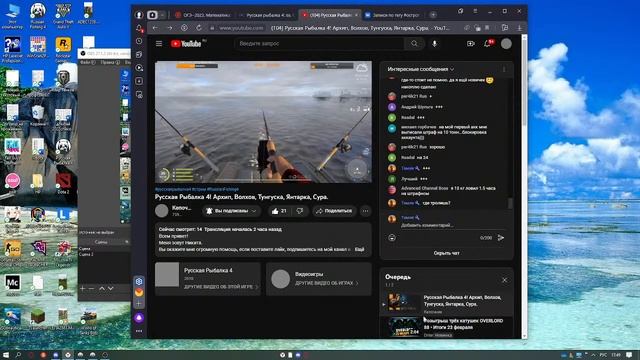The width and height of the screenshot is (640, 360).
Task: Go to the YouTube home logo
Action: [186, 44]
